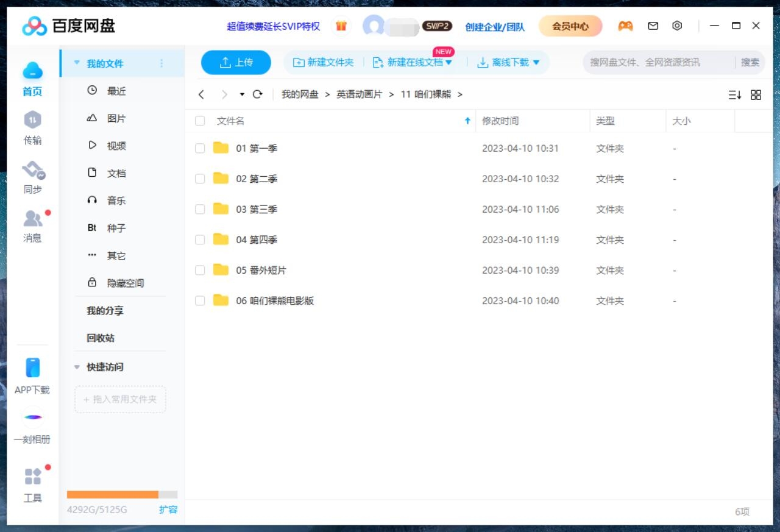Tick the checkbox for 05 番外短片
The width and height of the screenshot is (780, 532).
200,270
